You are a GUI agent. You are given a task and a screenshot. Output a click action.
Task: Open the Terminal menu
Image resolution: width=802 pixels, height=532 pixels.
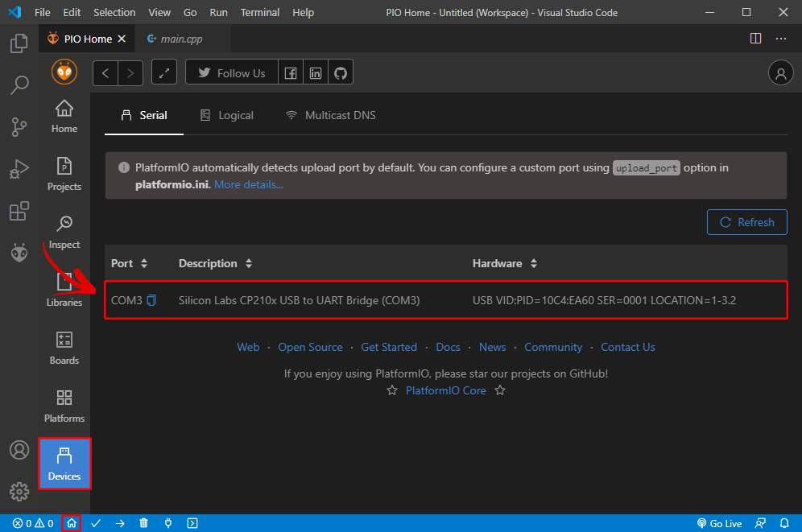[x=259, y=12]
